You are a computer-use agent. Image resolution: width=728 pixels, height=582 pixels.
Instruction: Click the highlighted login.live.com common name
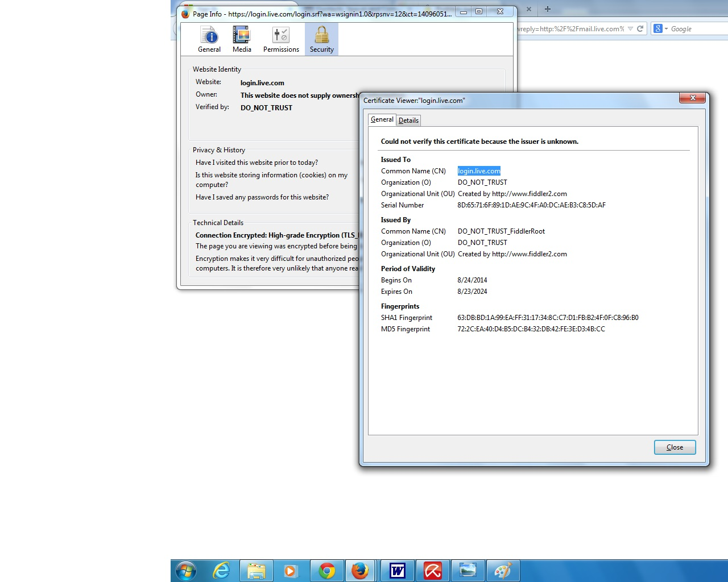[x=479, y=171]
